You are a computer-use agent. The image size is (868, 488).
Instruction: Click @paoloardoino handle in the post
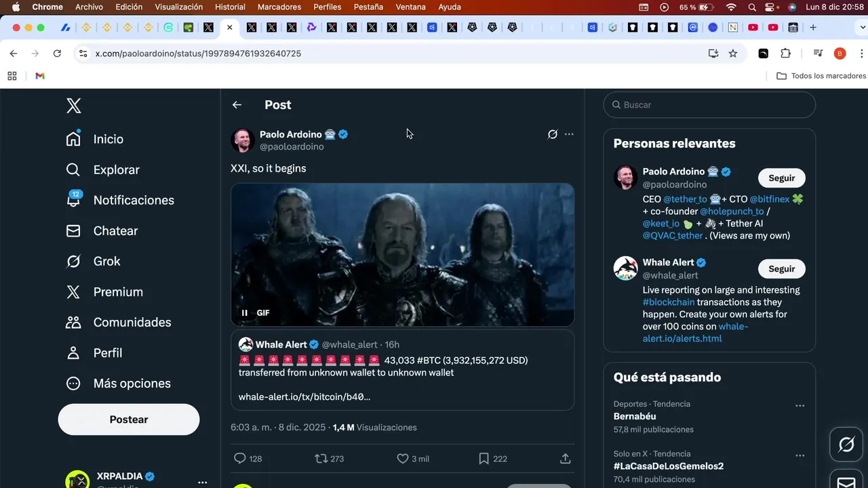(292, 146)
